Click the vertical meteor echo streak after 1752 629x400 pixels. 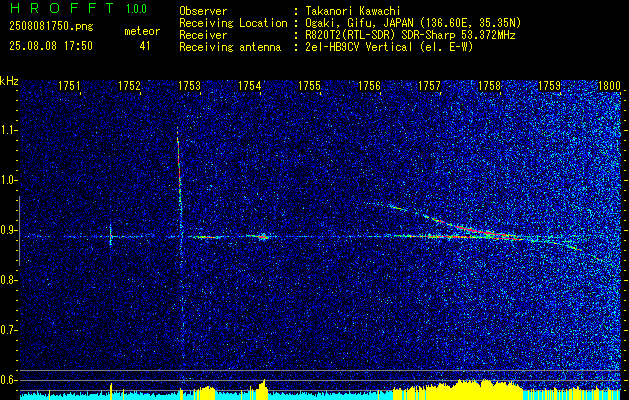click(x=179, y=181)
